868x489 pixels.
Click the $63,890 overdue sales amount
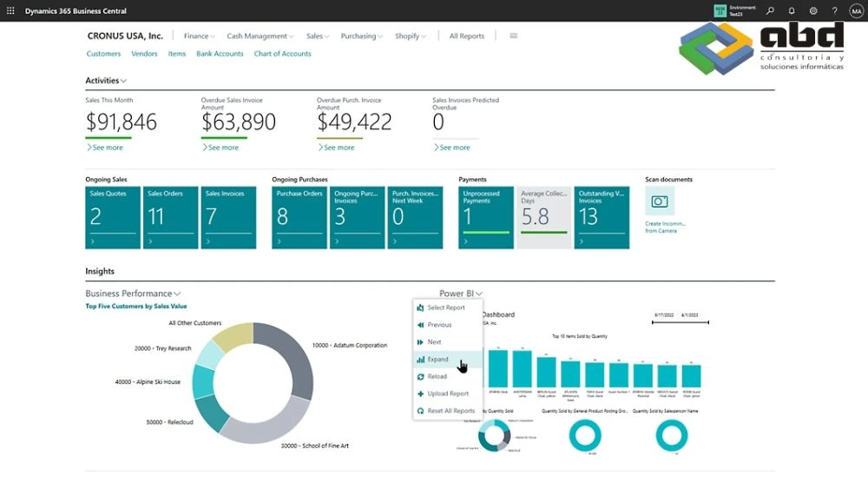click(239, 122)
